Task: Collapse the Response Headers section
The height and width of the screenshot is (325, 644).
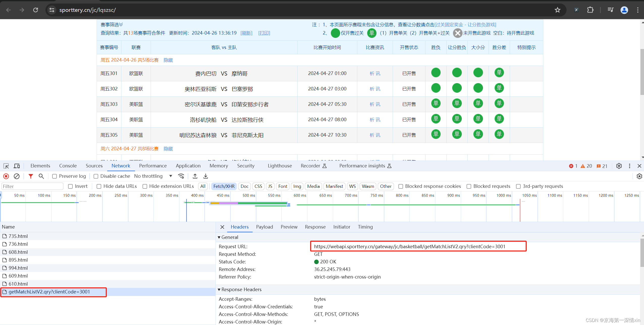Action: (x=219, y=290)
